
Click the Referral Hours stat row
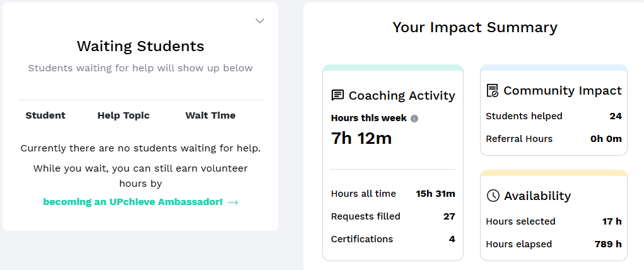click(x=553, y=139)
